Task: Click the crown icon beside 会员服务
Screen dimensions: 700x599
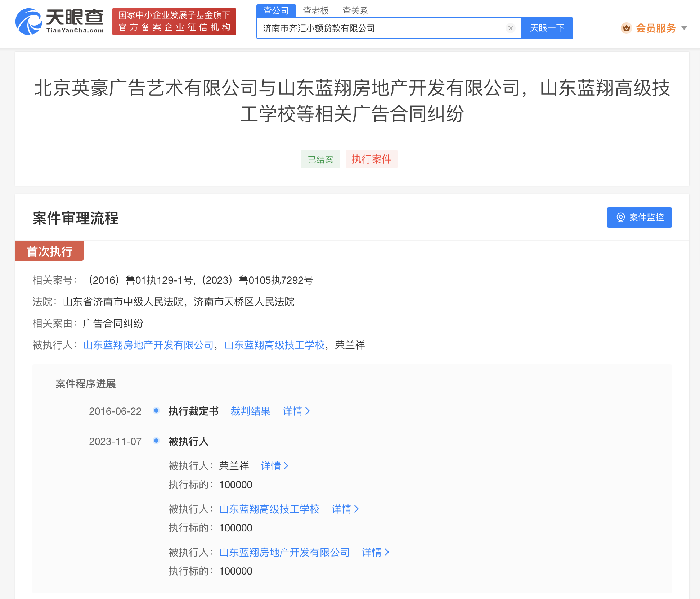Action: click(627, 28)
